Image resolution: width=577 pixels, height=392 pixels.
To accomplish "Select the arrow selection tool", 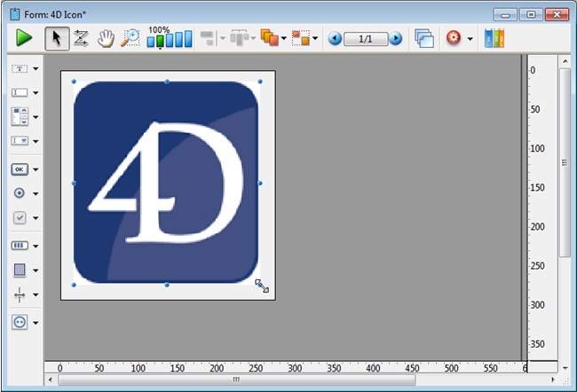I will pos(57,38).
